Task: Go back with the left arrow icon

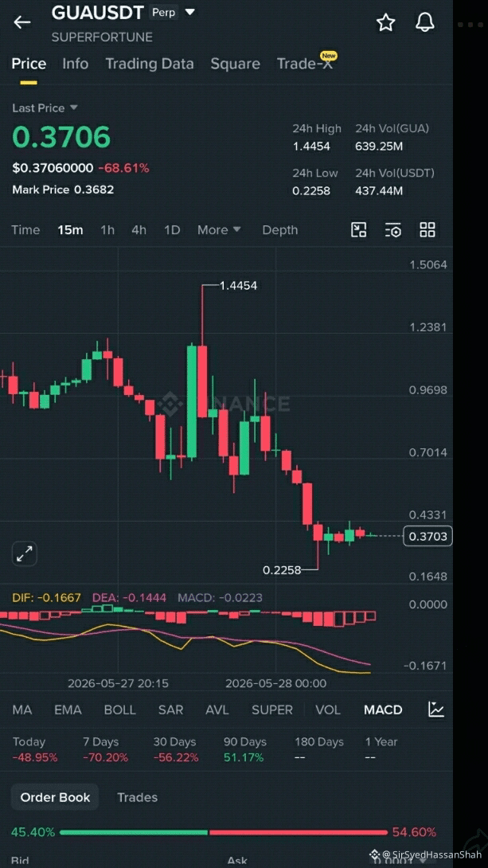Action: tap(22, 22)
